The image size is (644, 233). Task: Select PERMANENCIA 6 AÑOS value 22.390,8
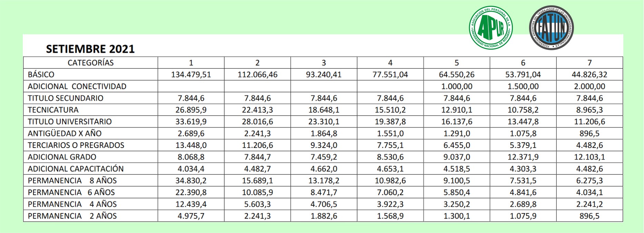[191, 192]
